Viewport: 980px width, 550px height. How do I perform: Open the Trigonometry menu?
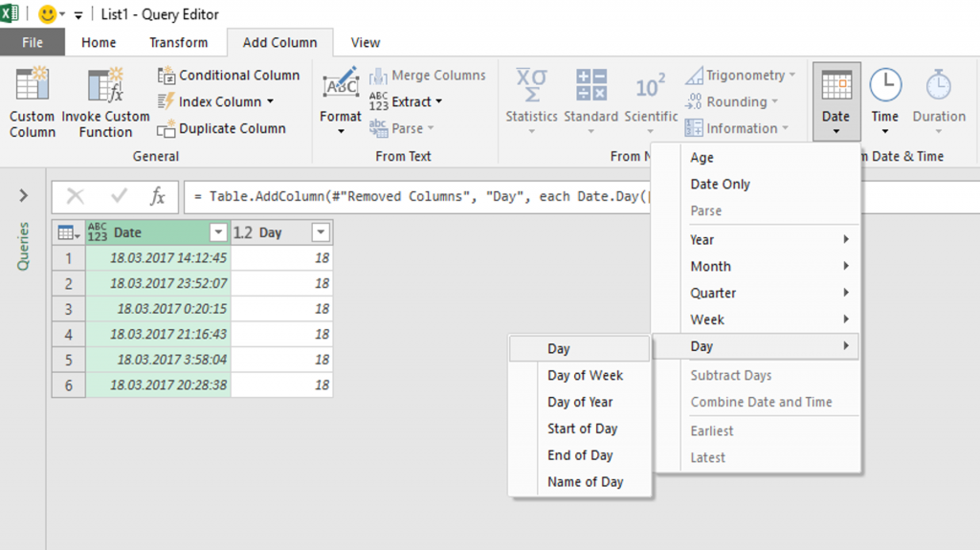click(740, 75)
